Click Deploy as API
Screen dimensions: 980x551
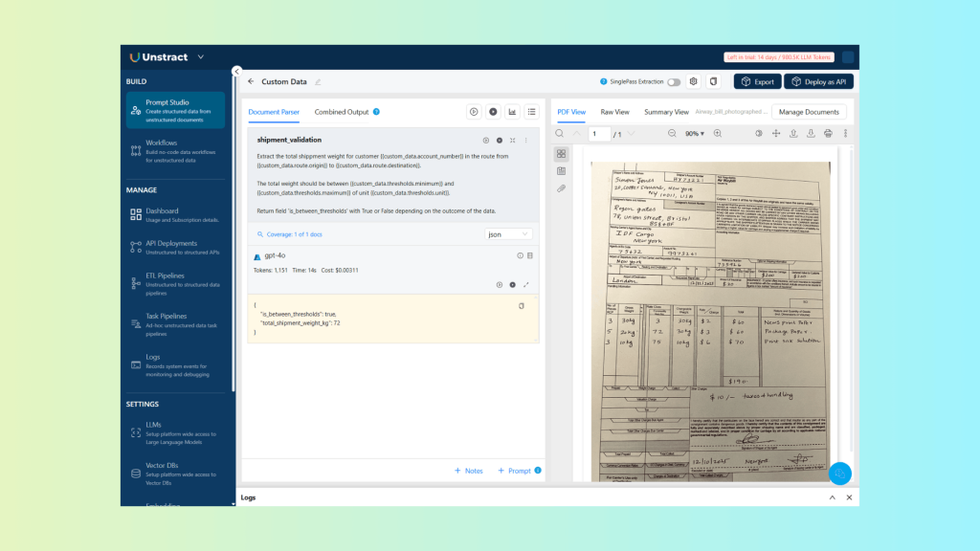819,81
